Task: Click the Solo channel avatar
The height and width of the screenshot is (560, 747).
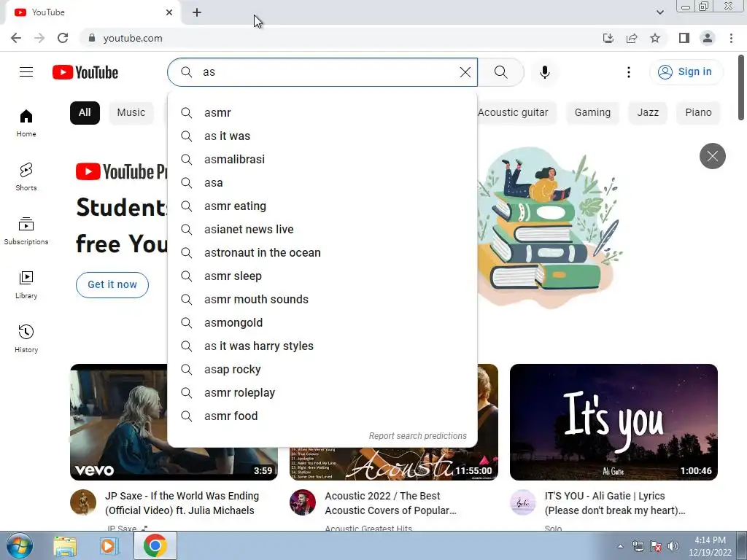Action: pos(523,502)
